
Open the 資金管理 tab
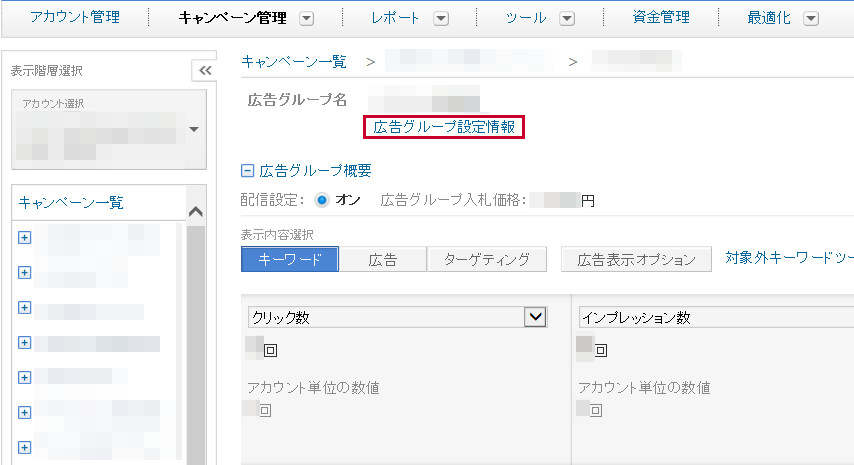tap(661, 17)
